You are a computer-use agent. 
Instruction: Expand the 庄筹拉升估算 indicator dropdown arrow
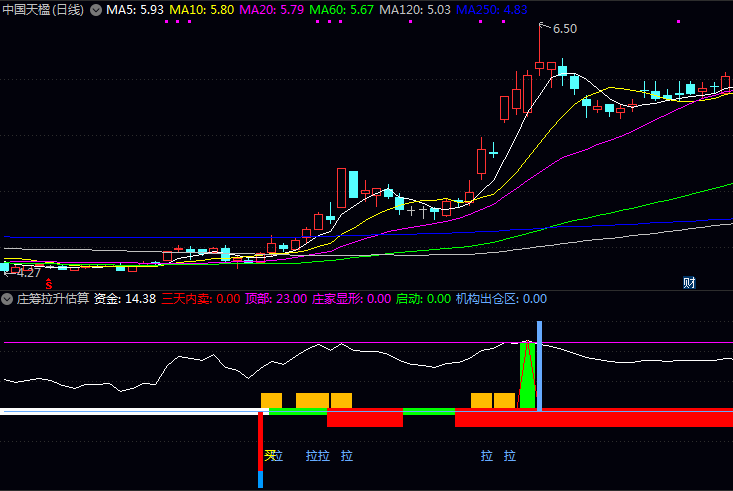point(9,298)
